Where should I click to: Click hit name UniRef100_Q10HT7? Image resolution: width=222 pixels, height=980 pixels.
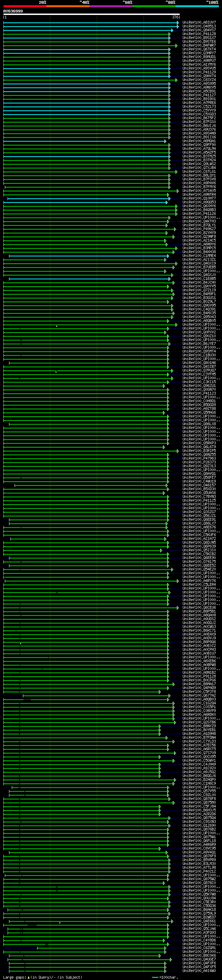pos(199,198)
